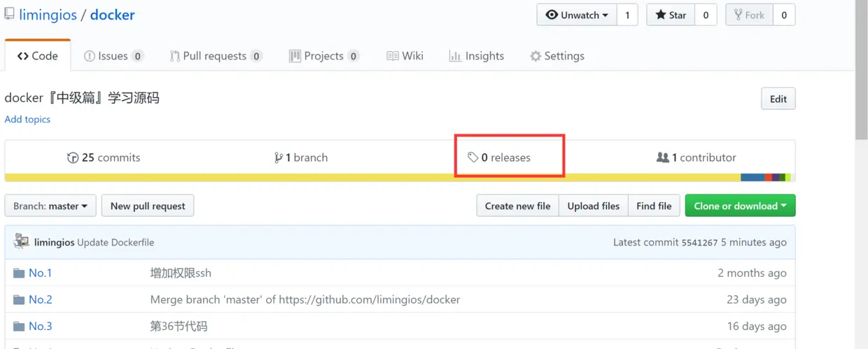
Task: Open the Unwatch dropdown button
Action: 577,15
